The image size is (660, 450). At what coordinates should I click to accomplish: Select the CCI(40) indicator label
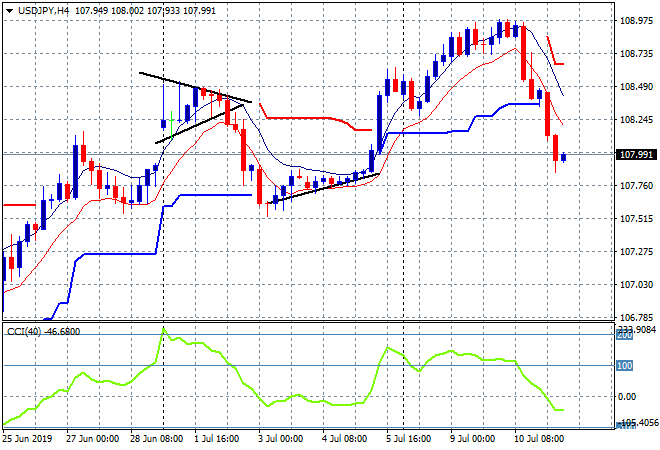coord(43,332)
